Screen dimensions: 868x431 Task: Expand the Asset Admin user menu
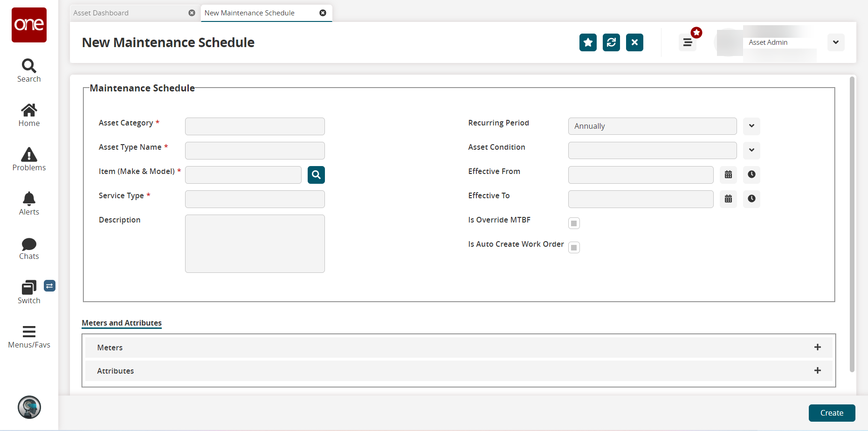pyautogui.click(x=836, y=42)
